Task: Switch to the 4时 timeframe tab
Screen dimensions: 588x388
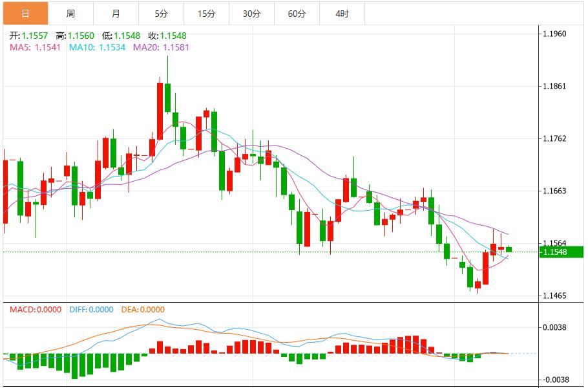Action: tap(342, 14)
